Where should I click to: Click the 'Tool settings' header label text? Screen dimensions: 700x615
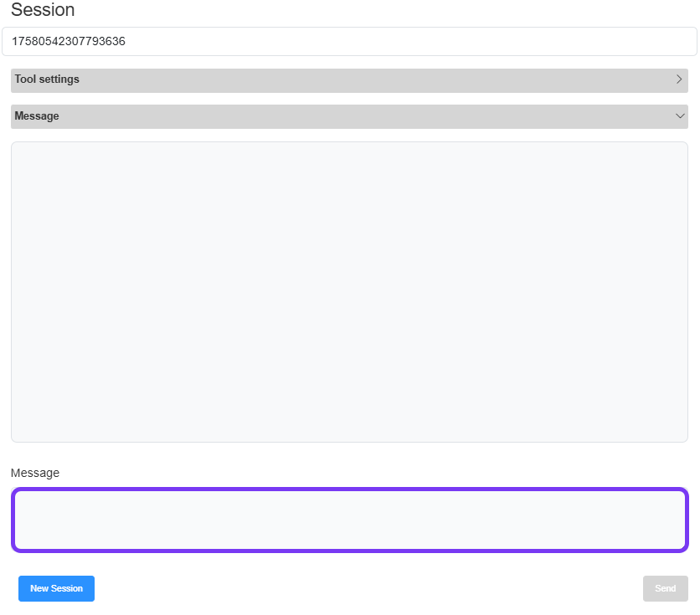(47, 79)
